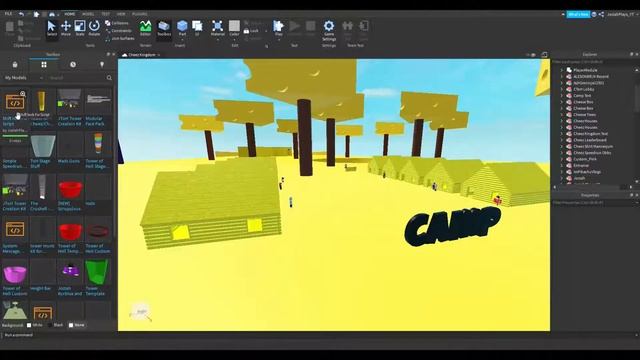The width and height of the screenshot is (640, 360).
Task: Open the FILE menu
Action: (x=8, y=14)
